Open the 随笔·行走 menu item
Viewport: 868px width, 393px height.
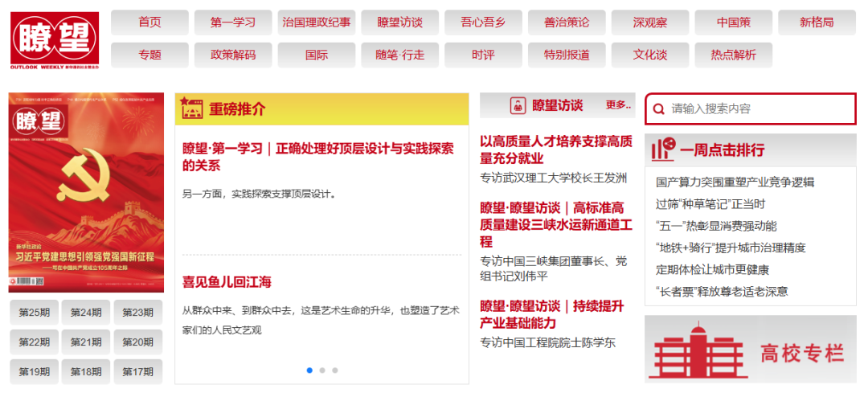pos(399,55)
